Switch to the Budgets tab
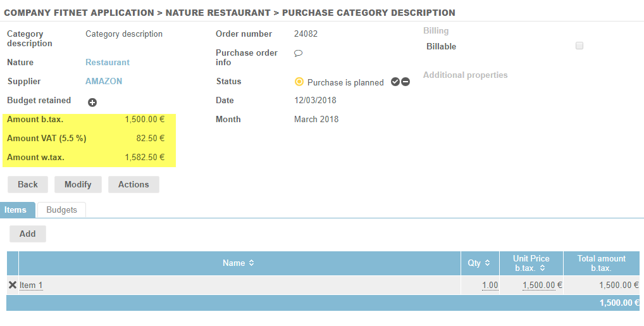This screenshot has height=326, width=644. pyautogui.click(x=61, y=210)
